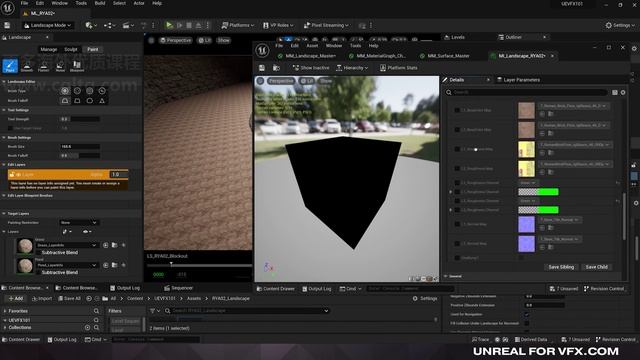Browse to Grass layer info asset
The height and width of the screenshot is (360, 640).
point(115,245)
